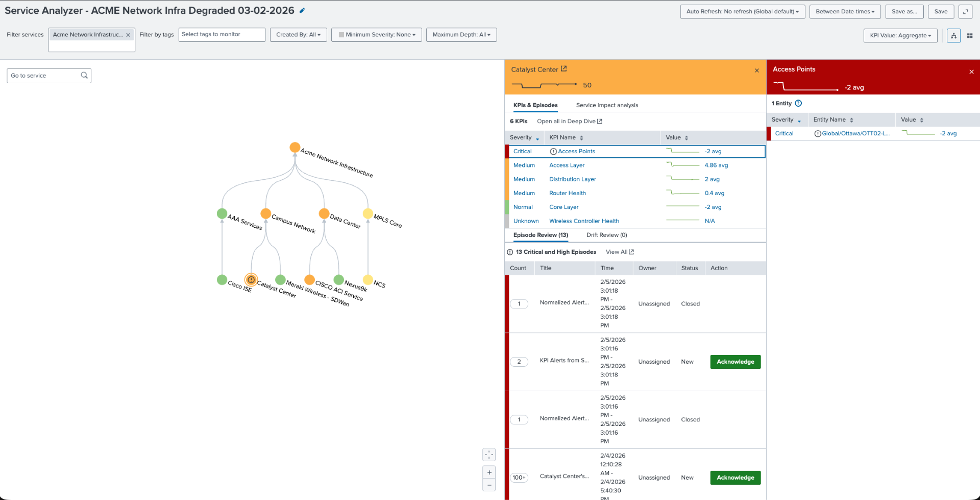Select the Router Health KPI

point(567,194)
